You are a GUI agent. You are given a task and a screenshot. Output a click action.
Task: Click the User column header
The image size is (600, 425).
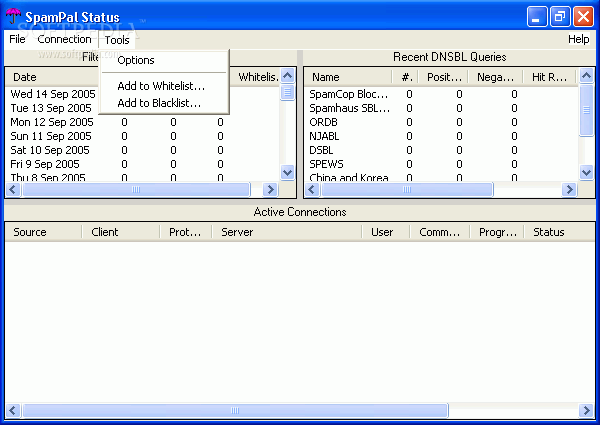coord(386,232)
